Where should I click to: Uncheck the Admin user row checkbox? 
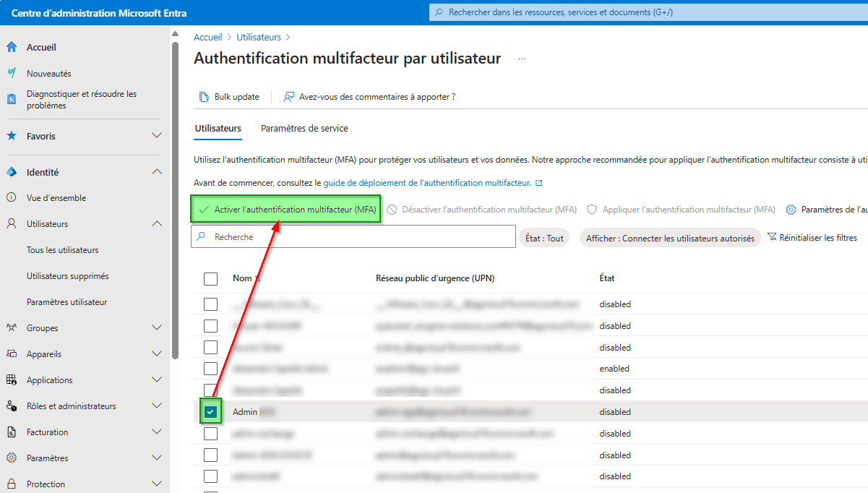210,411
